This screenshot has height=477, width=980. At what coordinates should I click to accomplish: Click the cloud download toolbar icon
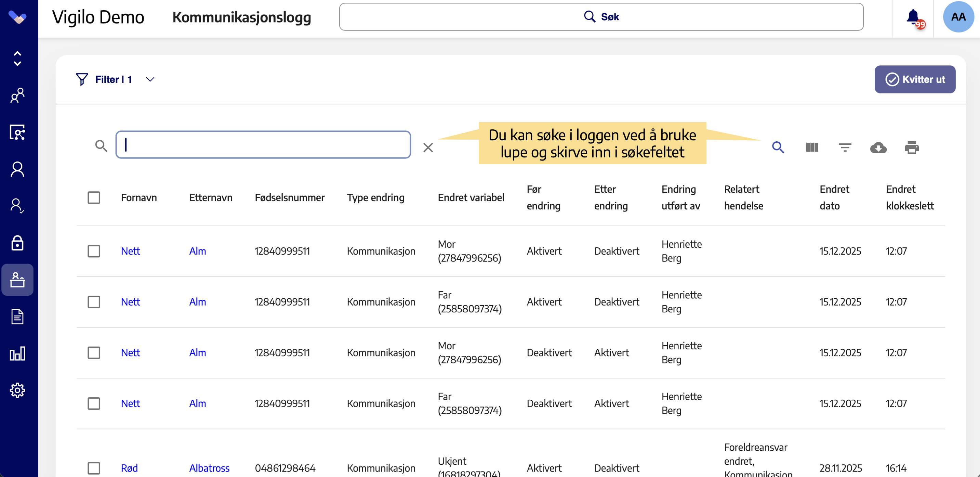click(x=878, y=147)
